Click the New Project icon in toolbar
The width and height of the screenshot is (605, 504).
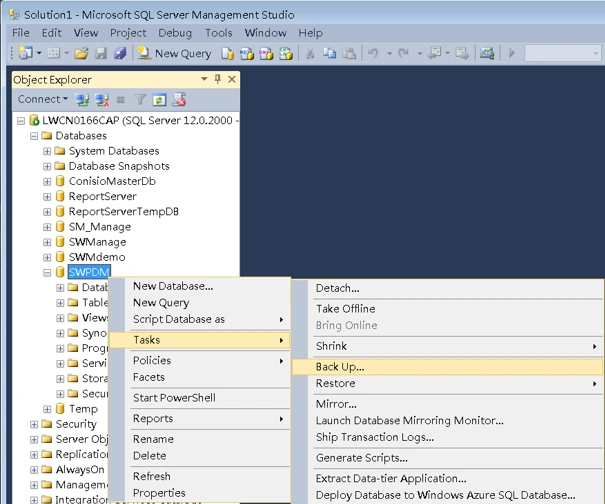[x=25, y=53]
